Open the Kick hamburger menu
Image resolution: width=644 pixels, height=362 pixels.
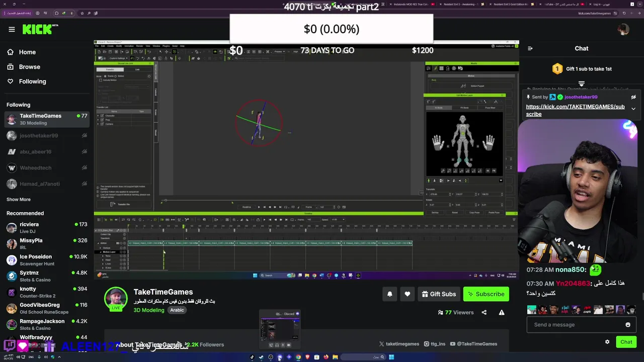pyautogui.click(x=12, y=29)
